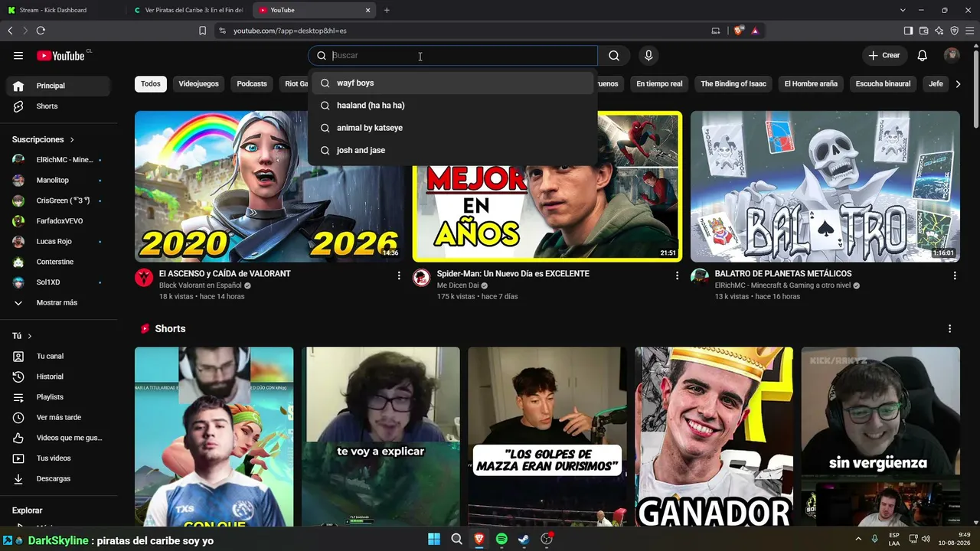
Task: Open the 'sin vergüenza' Short thumbnail
Action: [880, 437]
